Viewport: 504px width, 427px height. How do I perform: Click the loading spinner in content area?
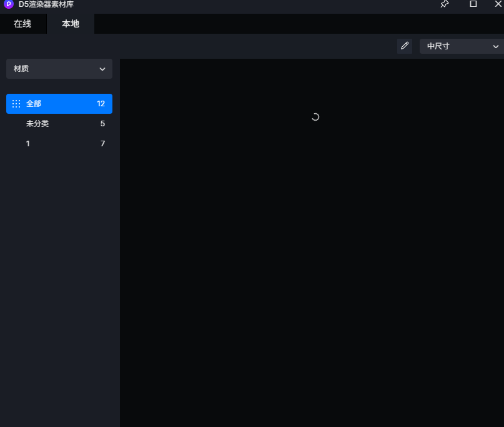(x=315, y=117)
